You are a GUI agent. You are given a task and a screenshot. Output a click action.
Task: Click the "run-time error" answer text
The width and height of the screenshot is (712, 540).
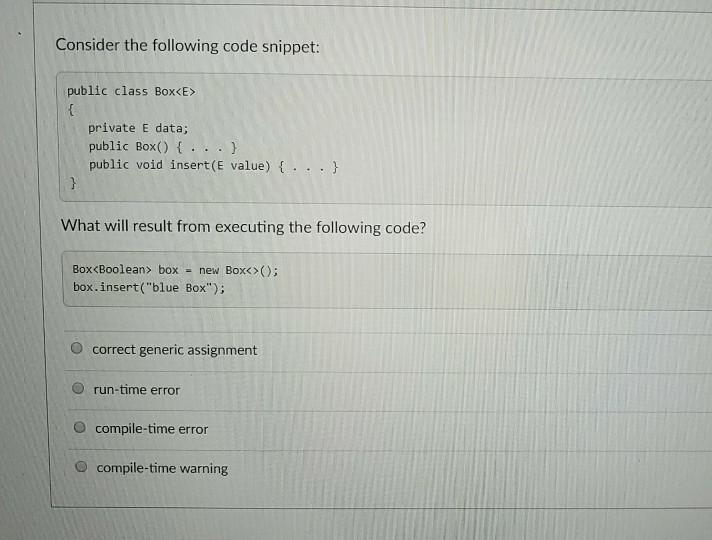pos(137,390)
